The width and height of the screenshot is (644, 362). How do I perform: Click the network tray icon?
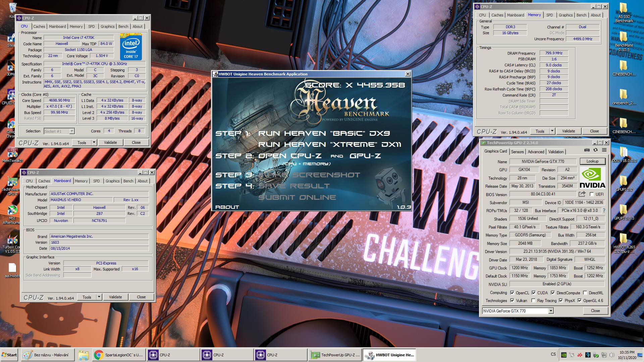[x=604, y=355]
